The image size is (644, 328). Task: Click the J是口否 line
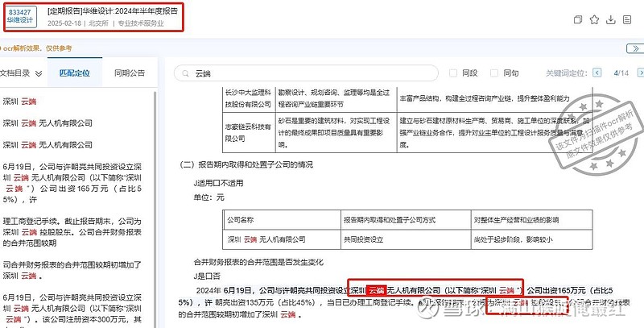pos(207,276)
